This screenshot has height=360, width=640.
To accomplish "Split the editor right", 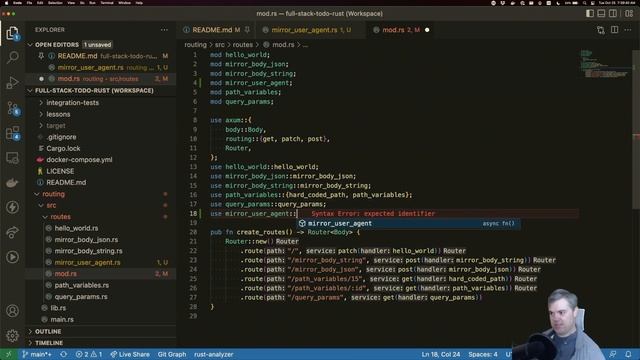I will point(614,30).
